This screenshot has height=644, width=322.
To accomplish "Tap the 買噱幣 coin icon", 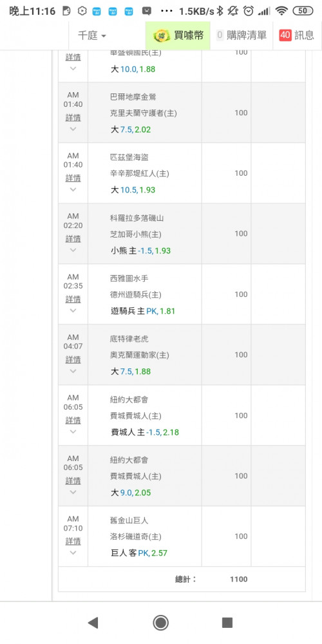I will pos(162,35).
